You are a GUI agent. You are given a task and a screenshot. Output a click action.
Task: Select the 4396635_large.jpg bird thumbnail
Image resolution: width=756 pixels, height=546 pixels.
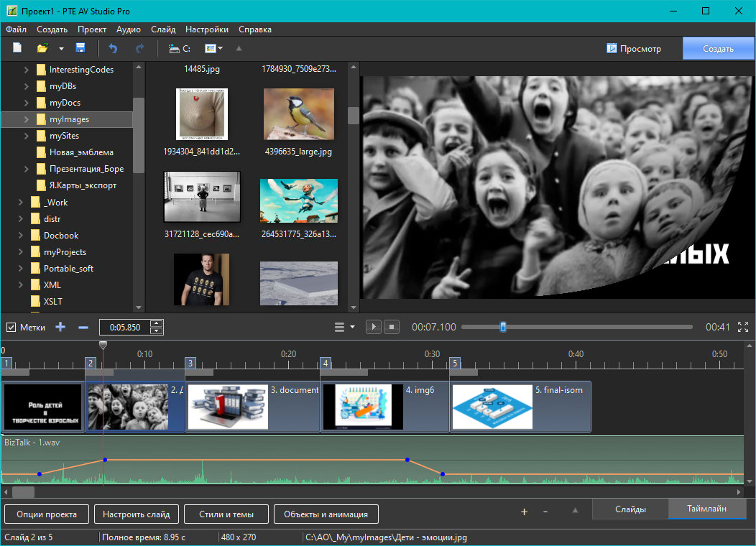point(298,114)
